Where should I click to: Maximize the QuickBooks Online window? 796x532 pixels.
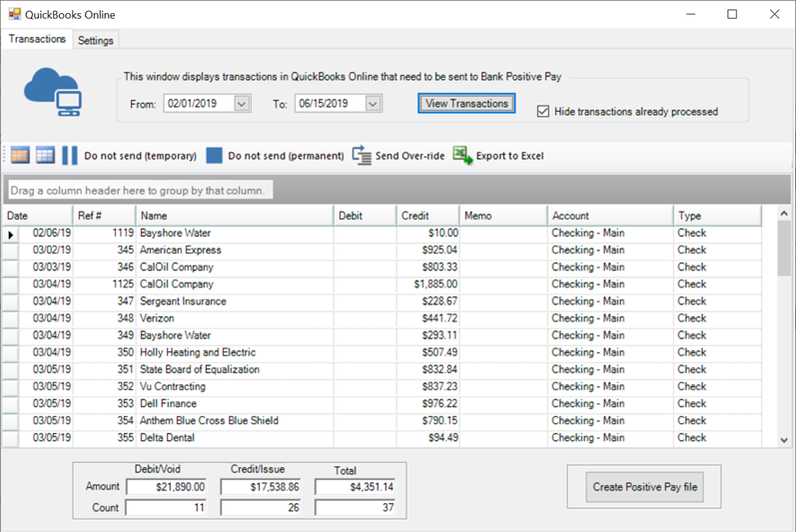coord(732,14)
